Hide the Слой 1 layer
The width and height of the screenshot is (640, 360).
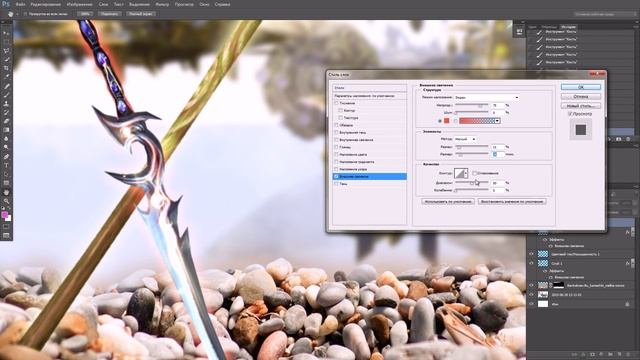pyautogui.click(x=531, y=264)
